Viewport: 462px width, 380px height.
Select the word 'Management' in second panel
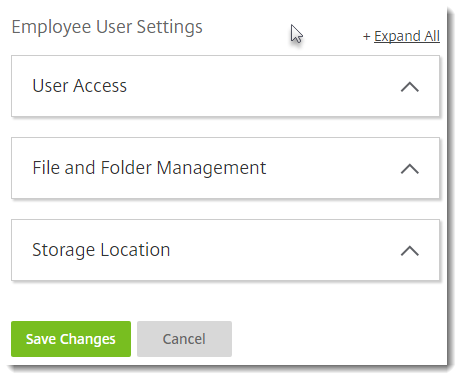(x=211, y=168)
